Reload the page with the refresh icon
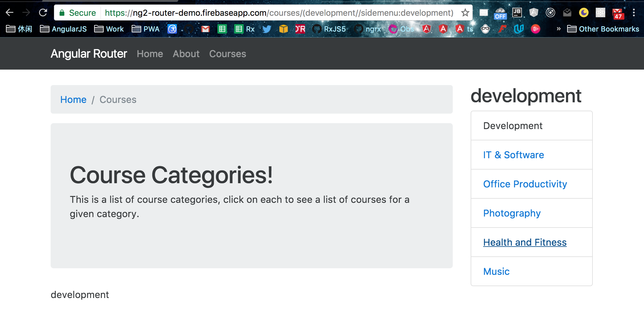644x323 pixels. tap(43, 12)
